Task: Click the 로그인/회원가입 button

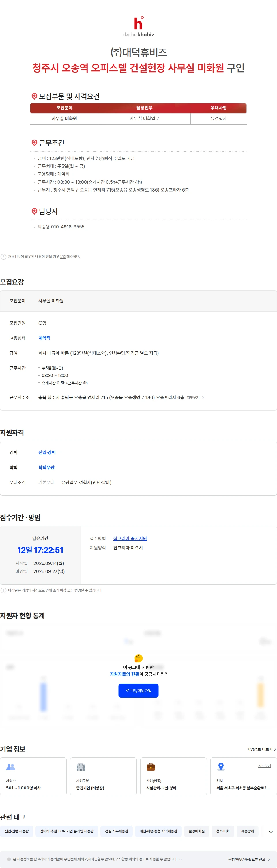Action: coord(138,690)
